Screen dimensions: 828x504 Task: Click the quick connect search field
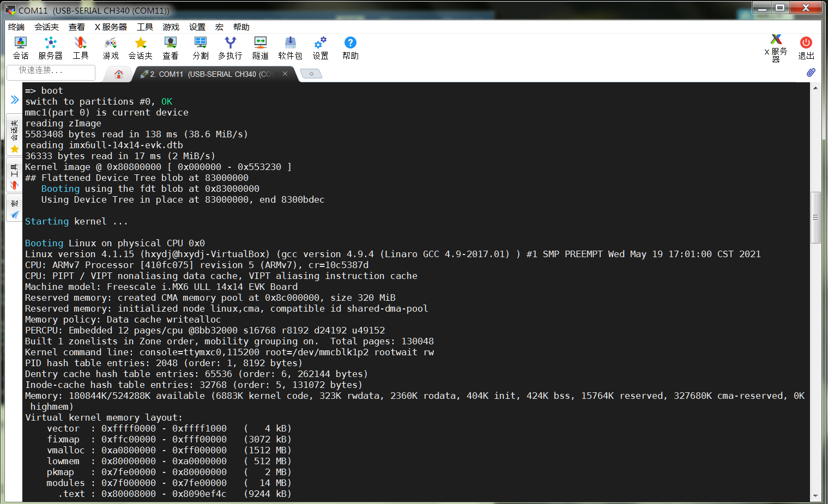50,72
